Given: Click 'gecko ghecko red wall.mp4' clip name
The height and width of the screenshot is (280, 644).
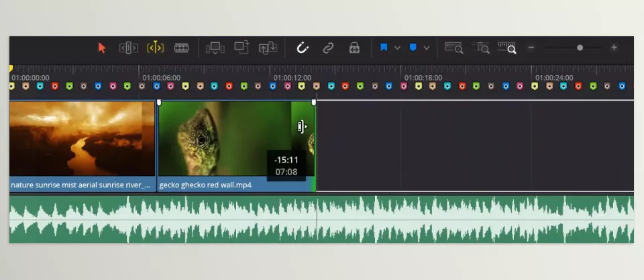Looking at the screenshot, I should (x=205, y=185).
